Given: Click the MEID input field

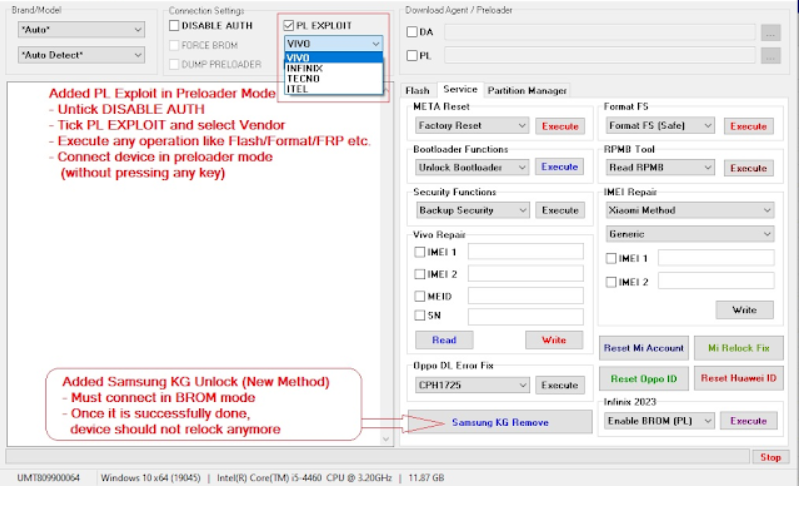Looking at the screenshot, I should point(526,296).
